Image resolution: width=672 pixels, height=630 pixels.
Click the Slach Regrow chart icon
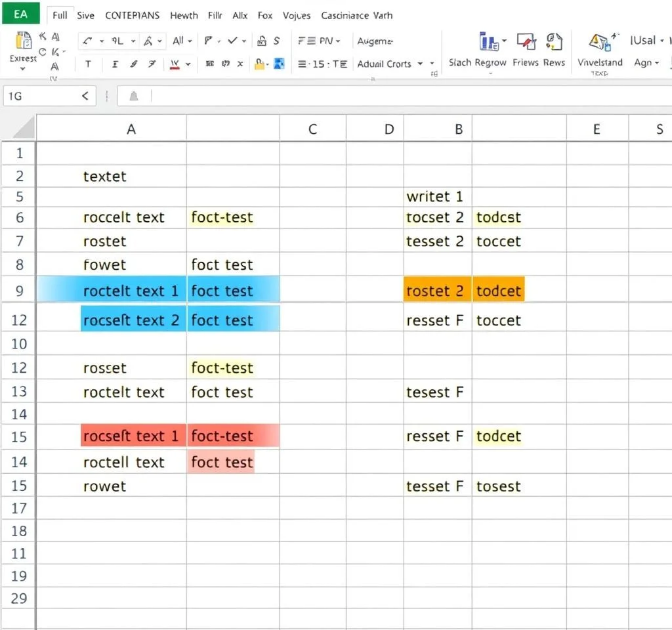pos(490,42)
